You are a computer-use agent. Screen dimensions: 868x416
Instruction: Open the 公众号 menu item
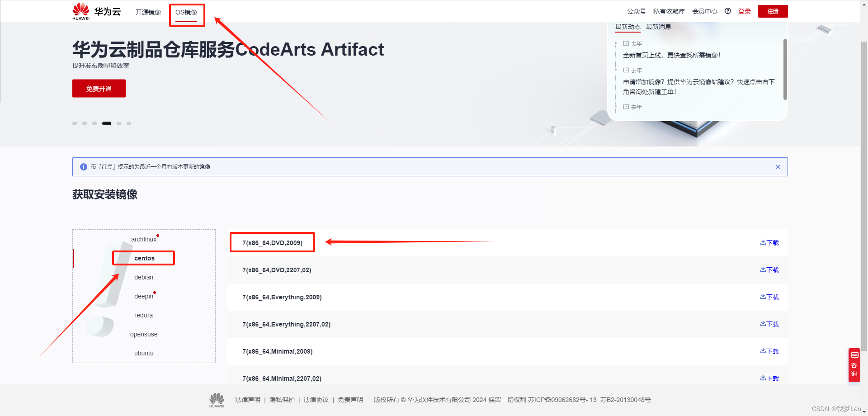636,11
